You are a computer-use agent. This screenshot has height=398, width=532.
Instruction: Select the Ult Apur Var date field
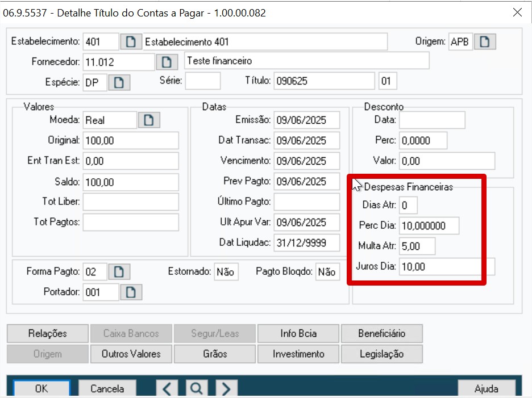click(307, 222)
